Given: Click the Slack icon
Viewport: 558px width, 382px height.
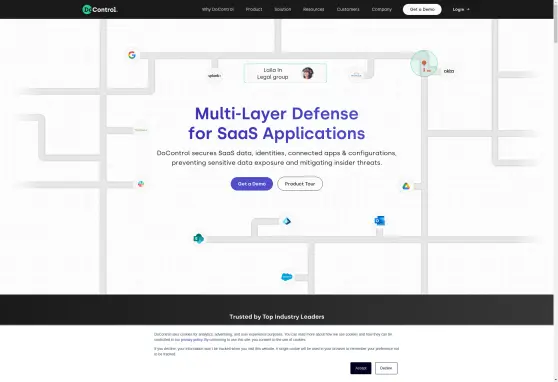Looking at the screenshot, I should click(x=141, y=184).
